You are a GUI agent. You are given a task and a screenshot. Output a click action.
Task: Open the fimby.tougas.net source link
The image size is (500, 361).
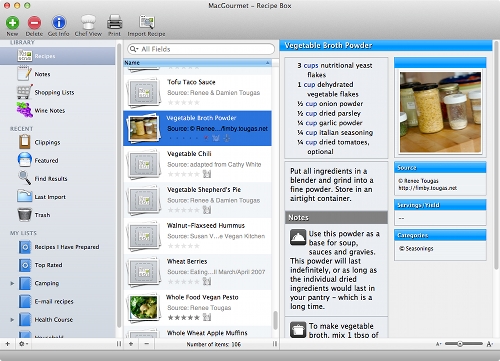click(427, 188)
